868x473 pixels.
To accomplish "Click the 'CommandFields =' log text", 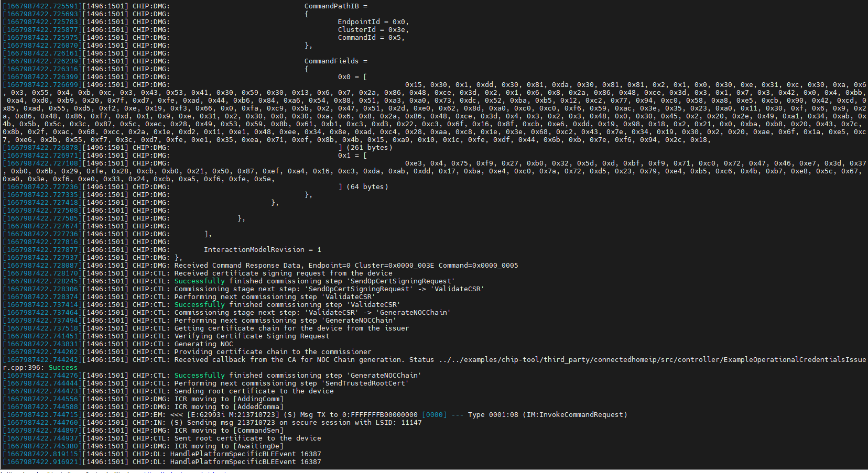I will 336,61.
